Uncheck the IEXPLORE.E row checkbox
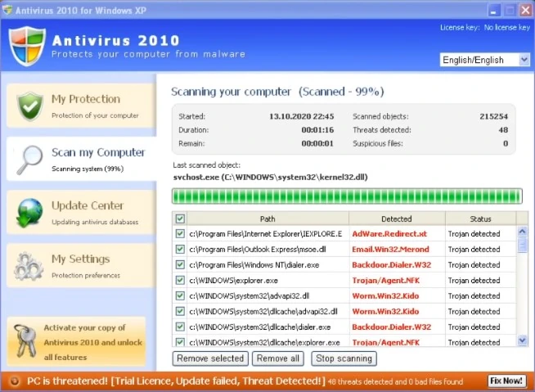 click(180, 233)
